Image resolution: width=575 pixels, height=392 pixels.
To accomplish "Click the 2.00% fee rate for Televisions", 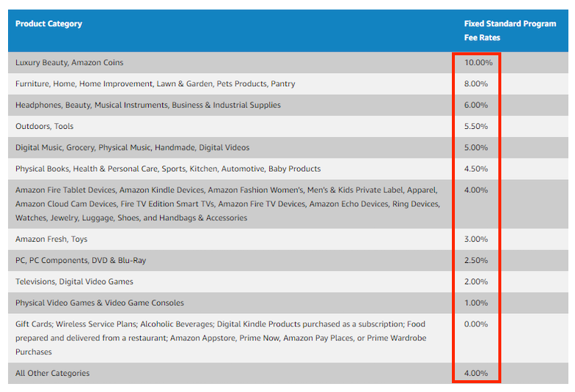I will (x=476, y=281).
